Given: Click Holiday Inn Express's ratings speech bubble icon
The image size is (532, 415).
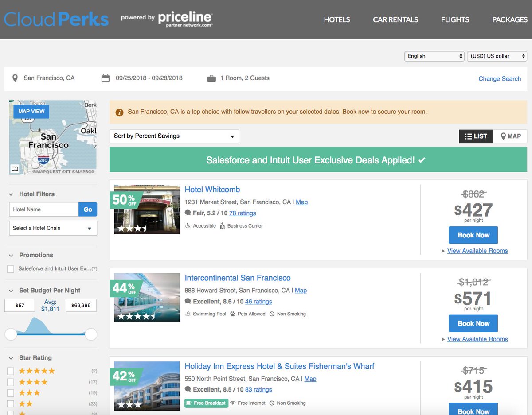Looking at the screenshot, I should [x=188, y=390].
